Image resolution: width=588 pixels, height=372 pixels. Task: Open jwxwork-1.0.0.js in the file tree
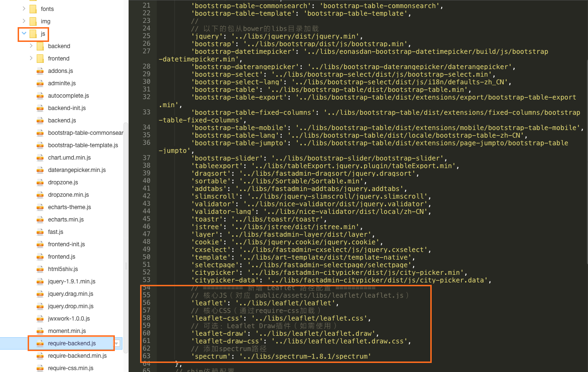[x=69, y=319]
